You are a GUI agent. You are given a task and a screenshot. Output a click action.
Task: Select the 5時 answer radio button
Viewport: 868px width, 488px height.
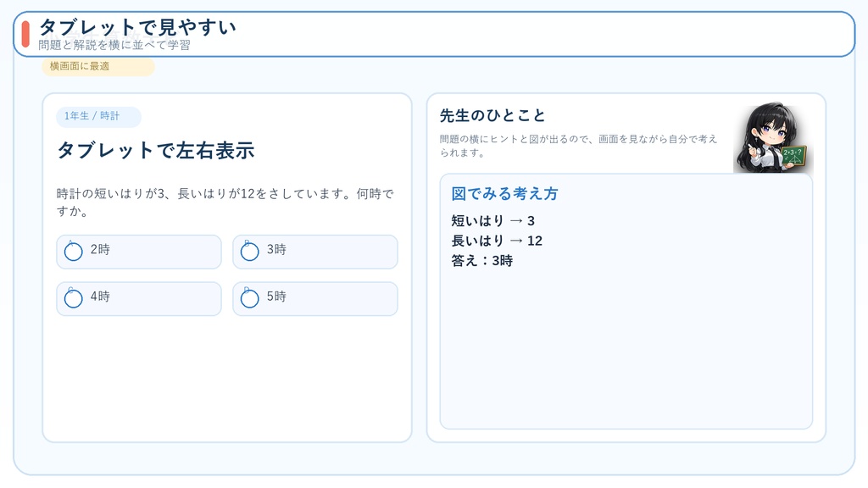(250, 298)
